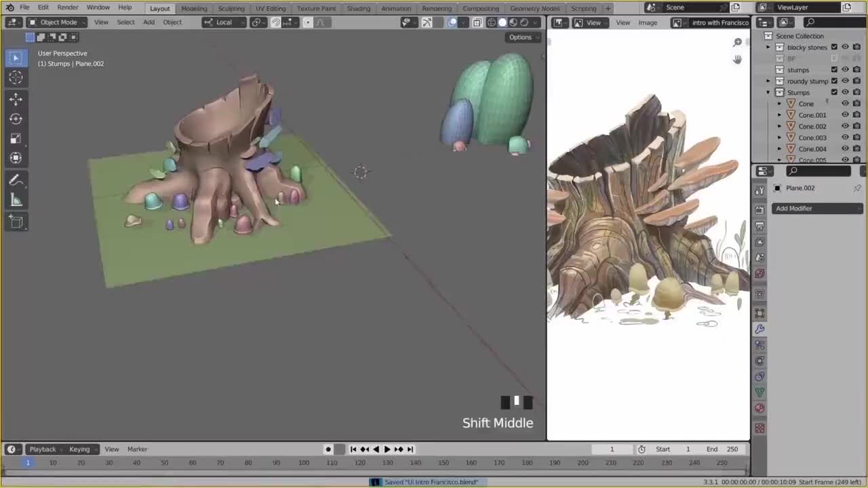The height and width of the screenshot is (488, 868).
Task: Select the Transform tool
Action: click(16, 159)
